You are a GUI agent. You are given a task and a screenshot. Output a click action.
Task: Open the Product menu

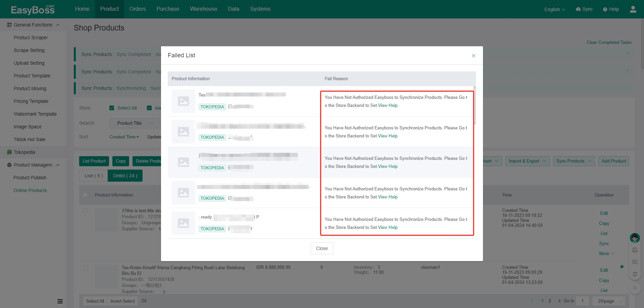109,9
